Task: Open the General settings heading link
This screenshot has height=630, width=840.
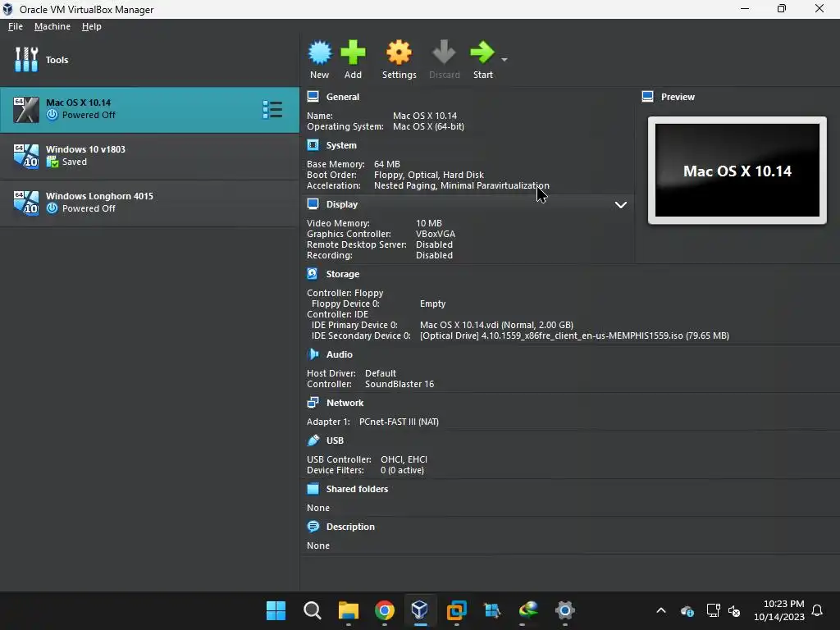Action: (343, 97)
